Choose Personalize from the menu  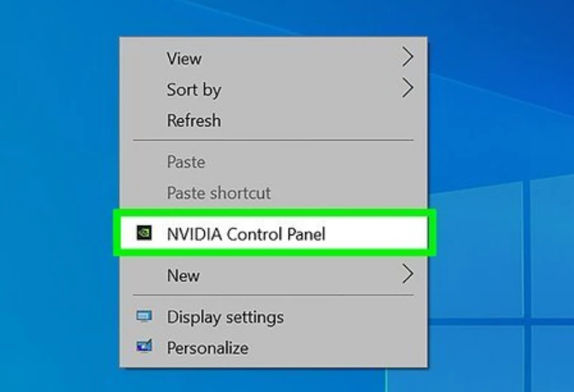coord(273,348)
